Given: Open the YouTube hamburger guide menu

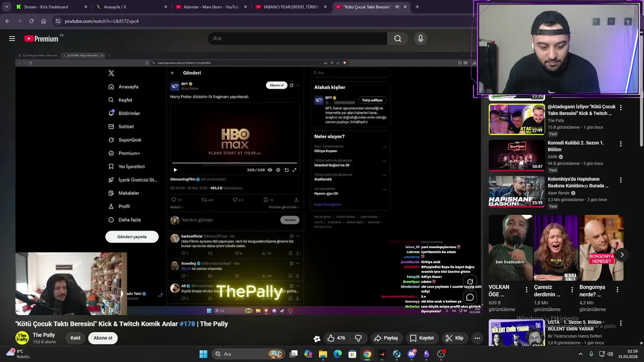Looking at the screenshot, I should click(x=12, y=39).
